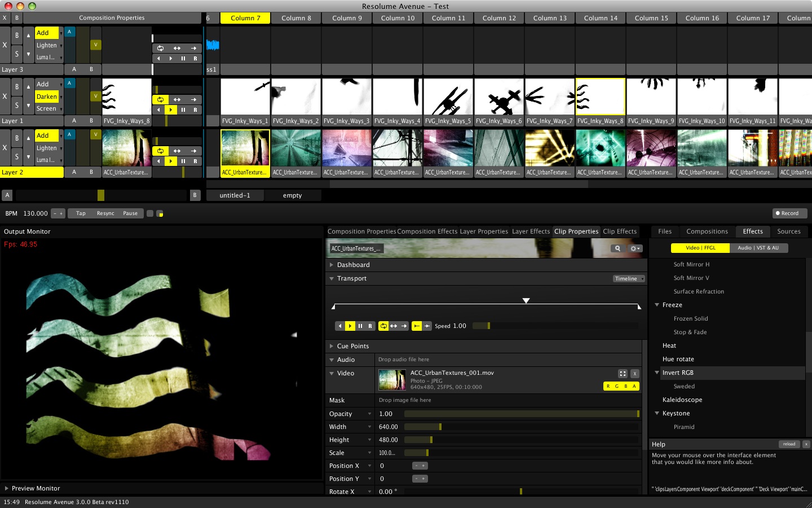This screenshot has width=812, height=508.
Task: Toggle Bypass (B) on Layer 1
Action: [x=17, y=86]
